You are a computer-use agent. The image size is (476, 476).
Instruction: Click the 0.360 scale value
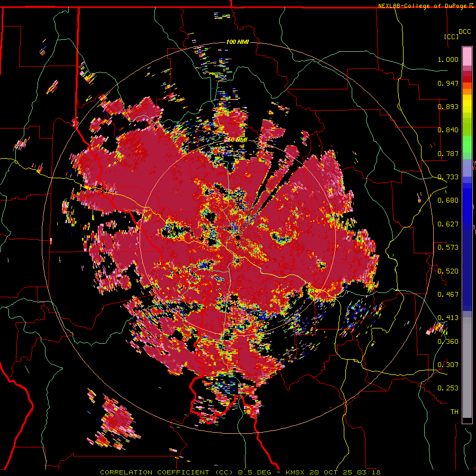pos(448,341)
